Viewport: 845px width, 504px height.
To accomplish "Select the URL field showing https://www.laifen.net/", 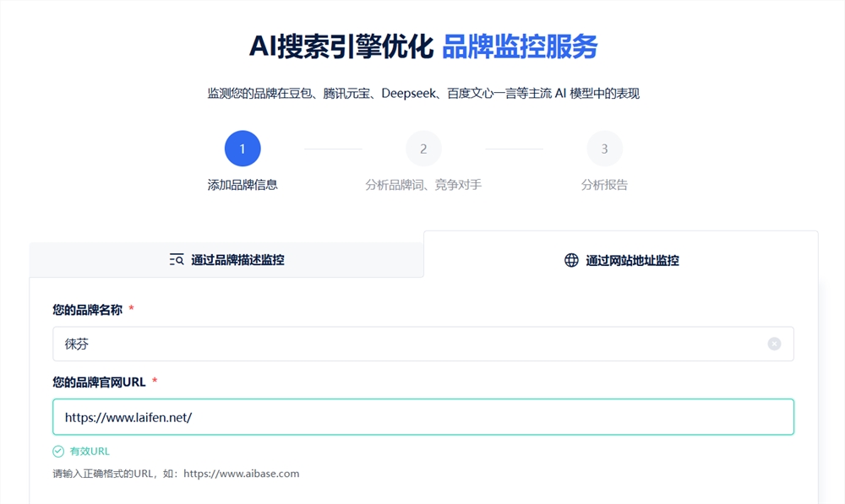I will (x=422, y=416).
